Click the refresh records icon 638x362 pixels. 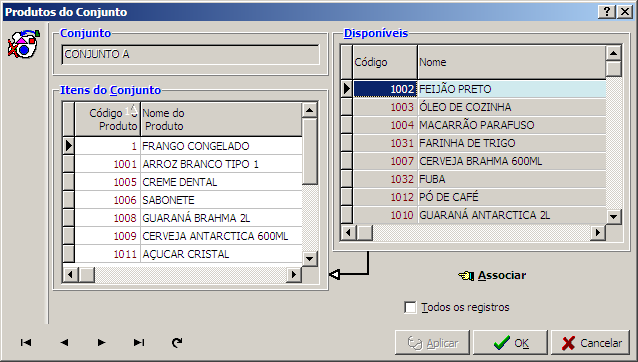coord(177,342)
